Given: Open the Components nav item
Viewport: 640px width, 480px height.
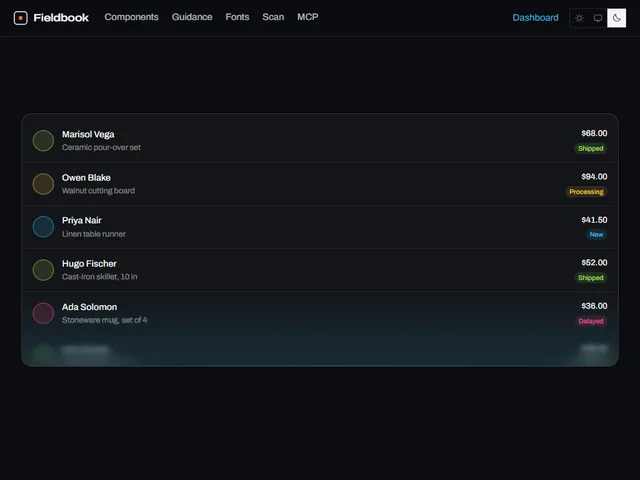Looking at the screenshot, I should click(x=131, y=17).
